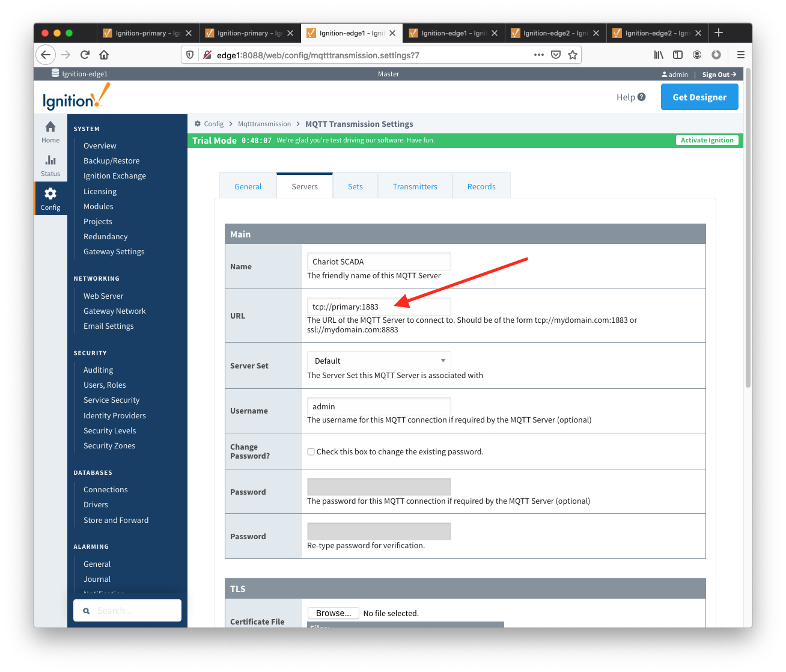The height and width of the screenshot is (672, 786).
Task: Go to the browser Home page
Action: (104, 55)
